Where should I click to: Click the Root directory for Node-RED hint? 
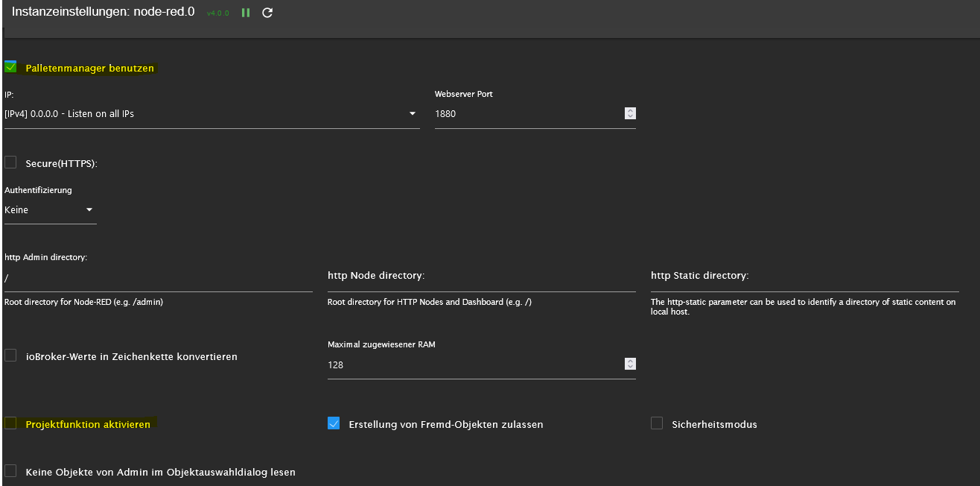click(83, 303)
